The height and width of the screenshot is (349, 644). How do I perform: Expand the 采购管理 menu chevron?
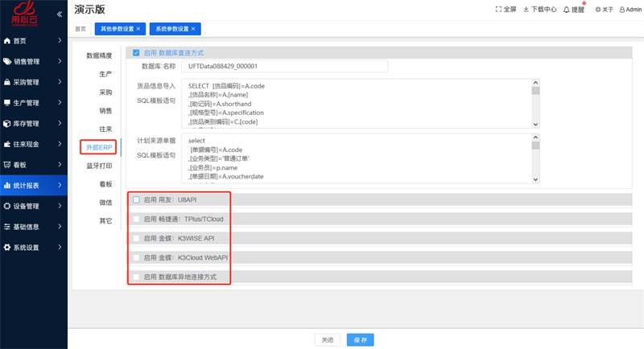pos(60,81)
